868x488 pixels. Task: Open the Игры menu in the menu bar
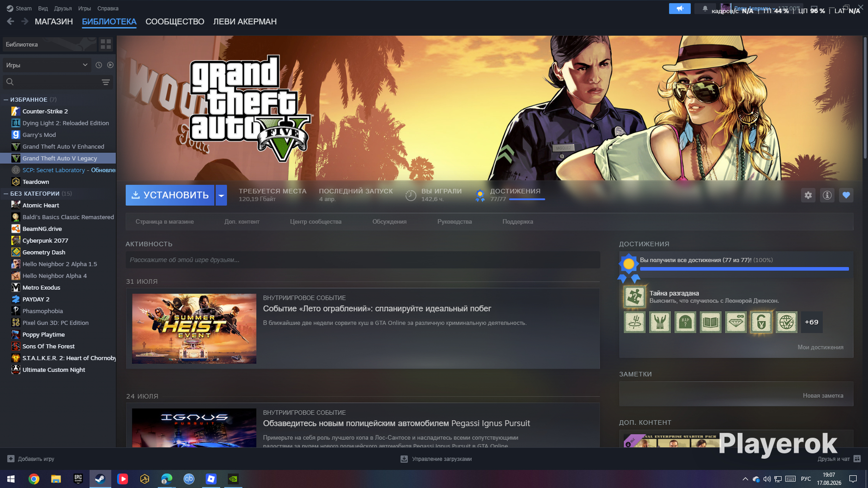pos(84,8)
